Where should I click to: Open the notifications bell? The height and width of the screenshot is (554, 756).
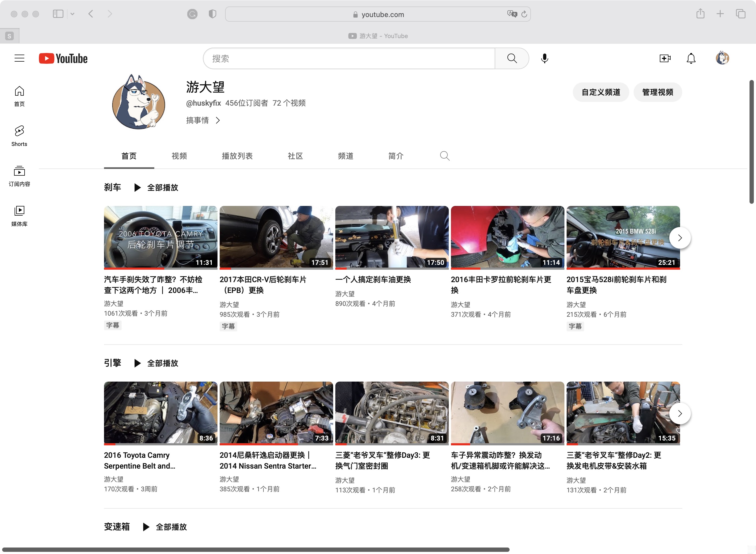pos(691,58)
